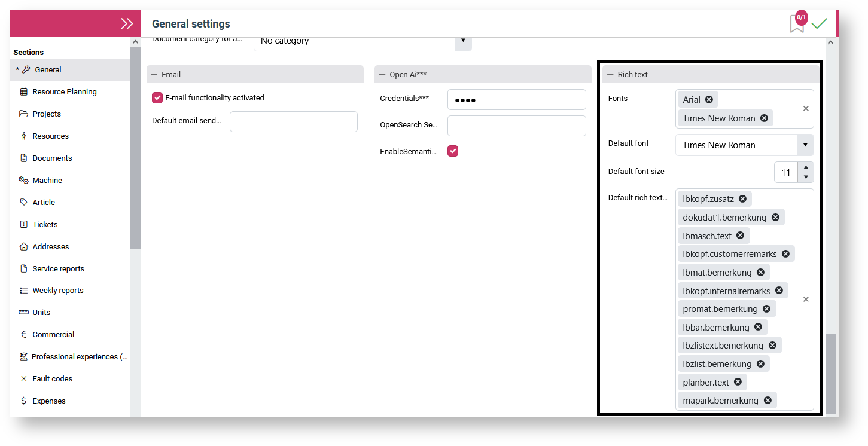Clear all selected fonts in Fonts field

pos(806,109)
